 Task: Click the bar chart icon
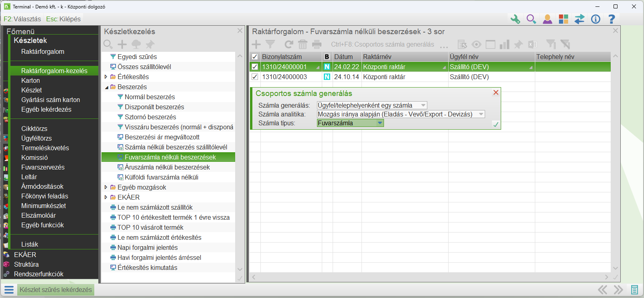(504, 44)
